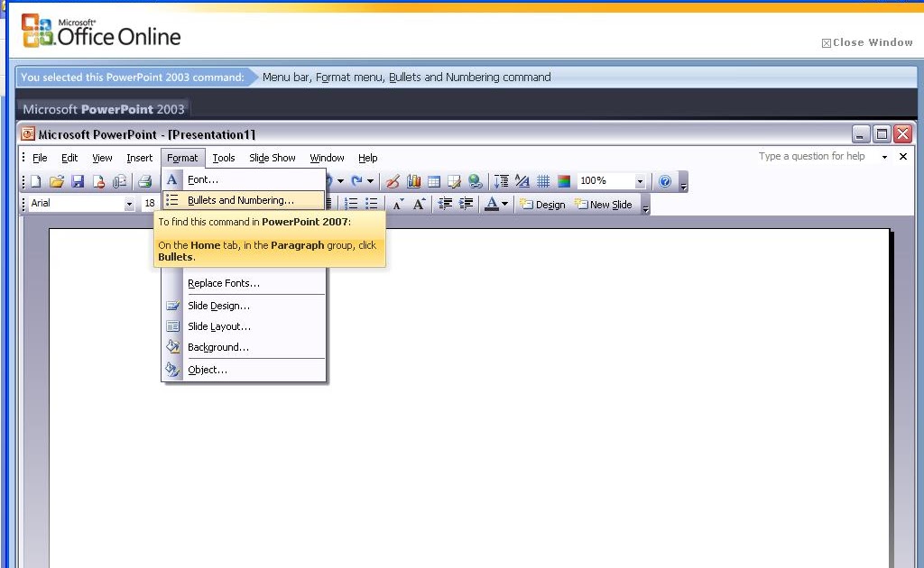The height and width of the screenshot is (568, 924).
Task: Apply Numbering from the formatting toolbar
Action: click(x=351, y=204)
